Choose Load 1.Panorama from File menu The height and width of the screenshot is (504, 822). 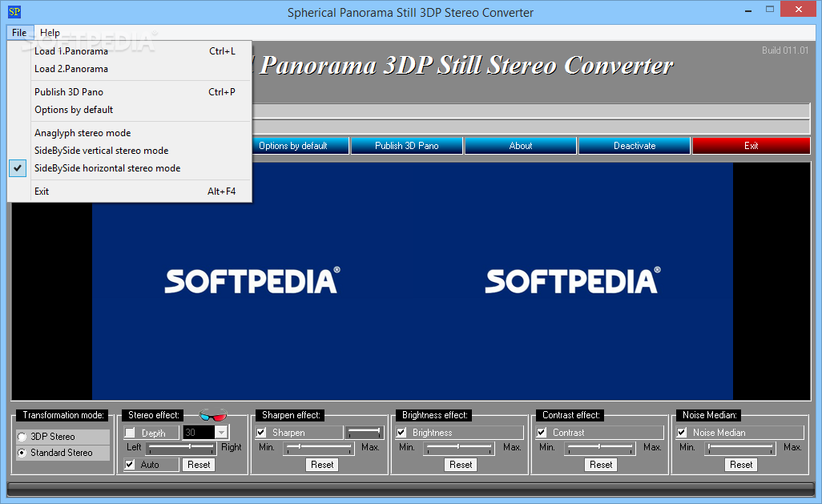click(130, 50)
